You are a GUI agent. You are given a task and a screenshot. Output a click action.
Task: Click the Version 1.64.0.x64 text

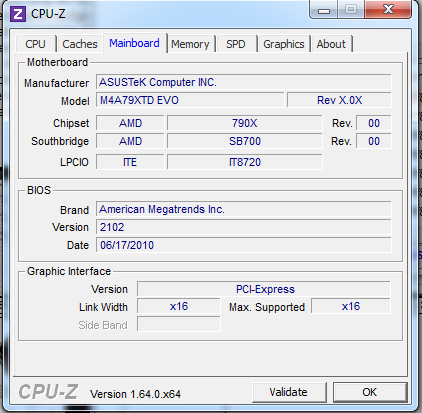tap(135, 394)
